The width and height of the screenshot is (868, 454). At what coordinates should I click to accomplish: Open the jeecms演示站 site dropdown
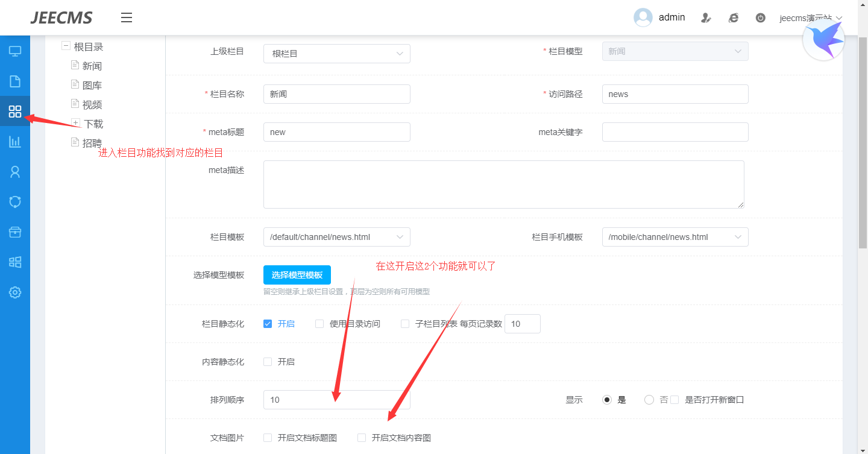pos(811,18)
